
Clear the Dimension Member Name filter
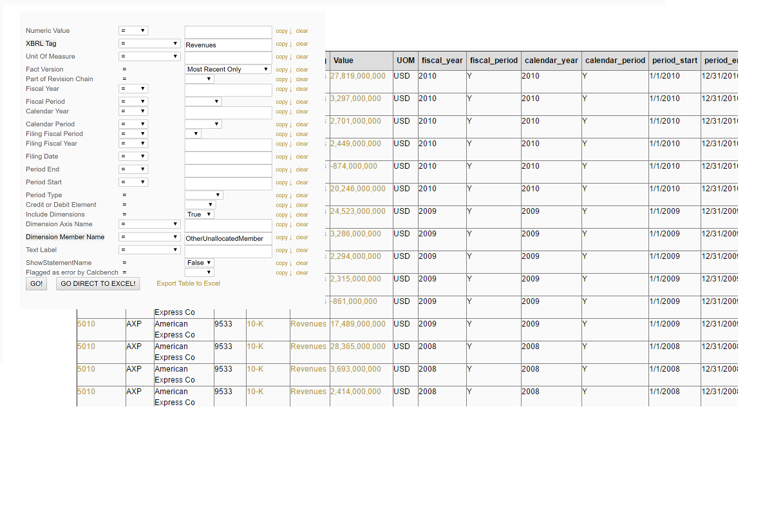pyautogui.click(x=302, y=238)
